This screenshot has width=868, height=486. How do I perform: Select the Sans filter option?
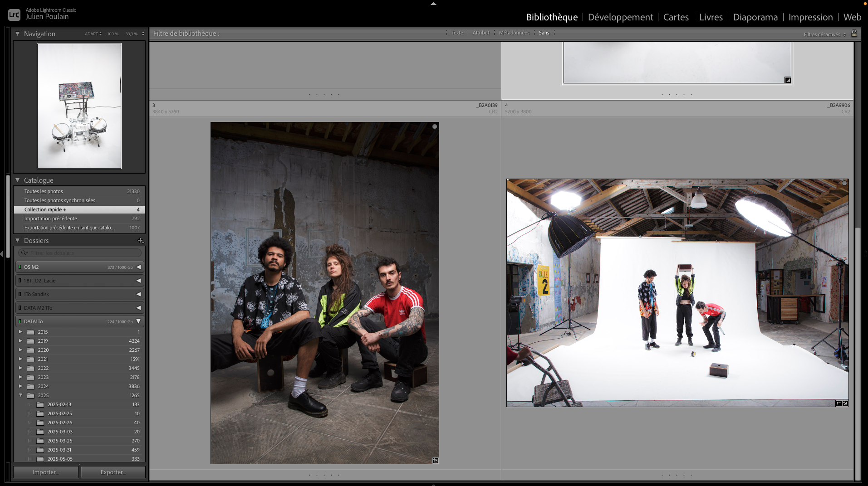(x=544, y=33)
